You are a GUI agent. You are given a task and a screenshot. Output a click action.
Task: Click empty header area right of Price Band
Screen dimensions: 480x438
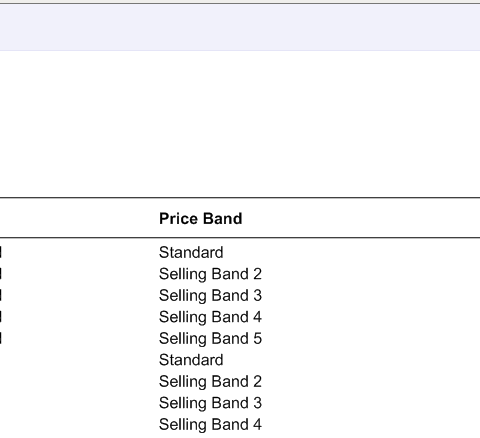[x=361, y=218]
